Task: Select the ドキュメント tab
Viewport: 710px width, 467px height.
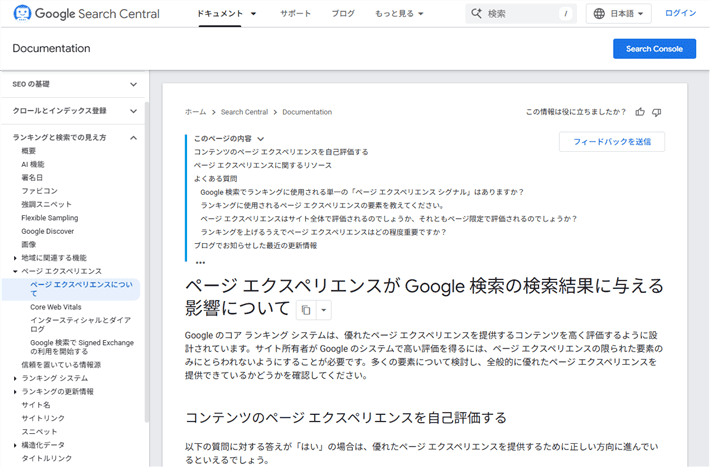Action: [220, 14]
